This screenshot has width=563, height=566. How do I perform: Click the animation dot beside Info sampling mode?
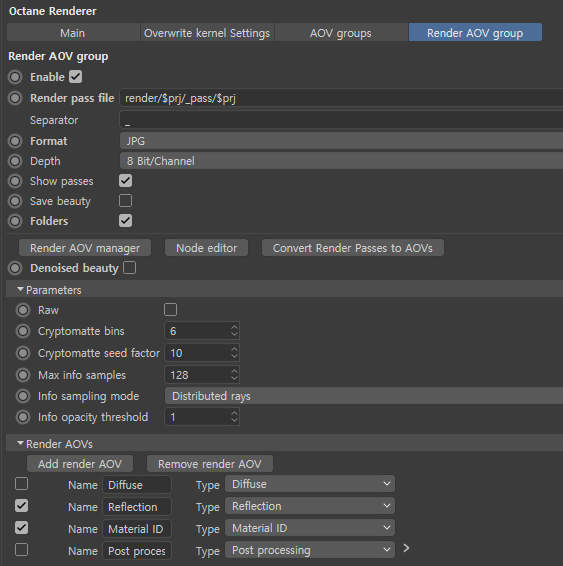[x=23, y=396]
